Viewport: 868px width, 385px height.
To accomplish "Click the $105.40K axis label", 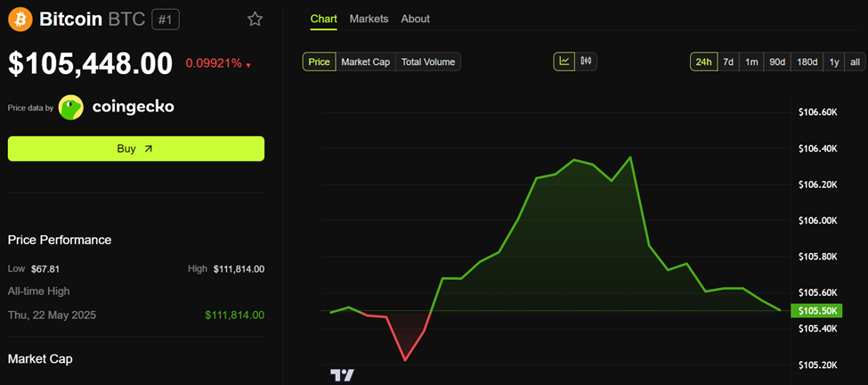I will coord(817,329).
